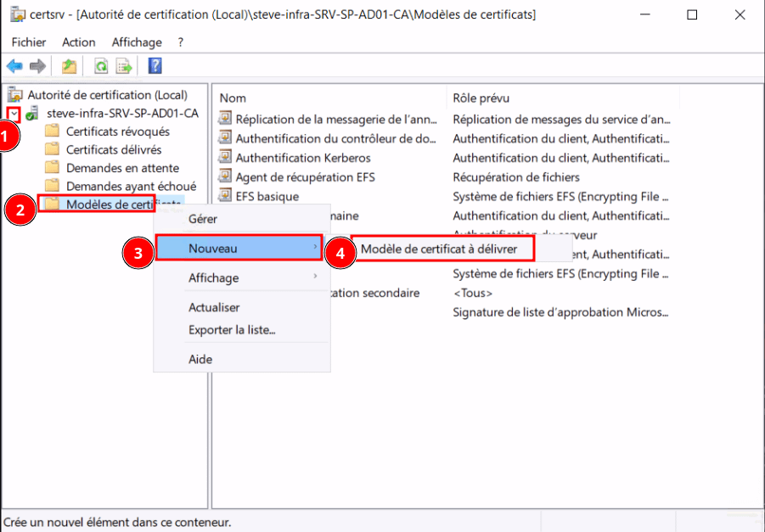This screenshot has width=765, height=532.
Task: Click the Forward arrow toolbar icon
Action: 37,66
